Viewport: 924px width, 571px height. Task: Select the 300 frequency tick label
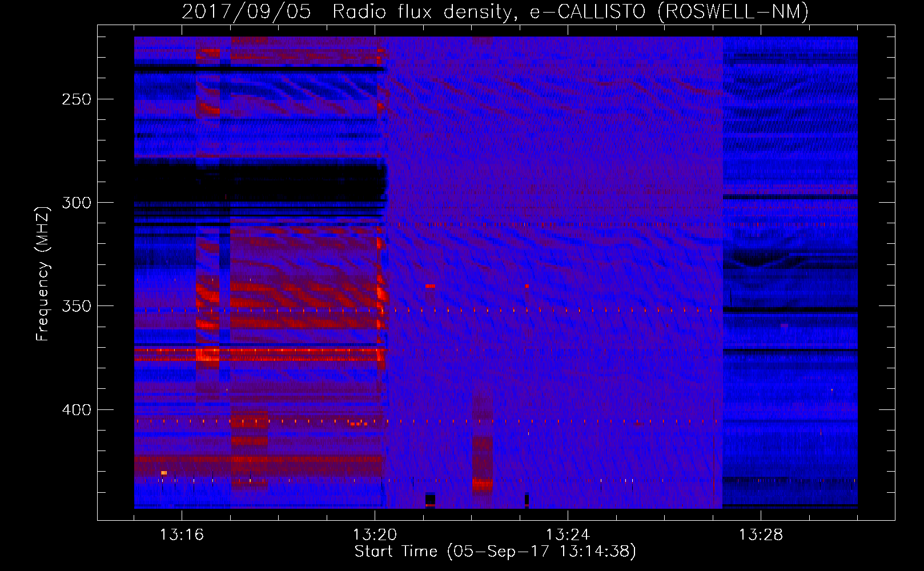(77, 203)
